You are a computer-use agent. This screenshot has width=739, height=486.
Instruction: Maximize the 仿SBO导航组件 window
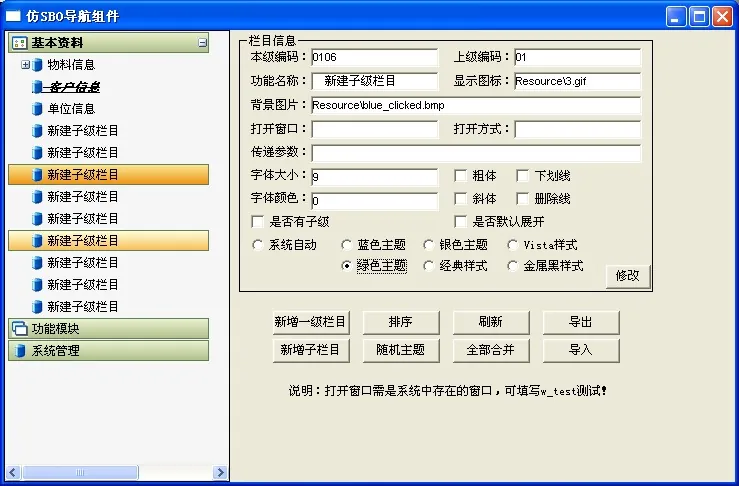[x=699, y=16]
